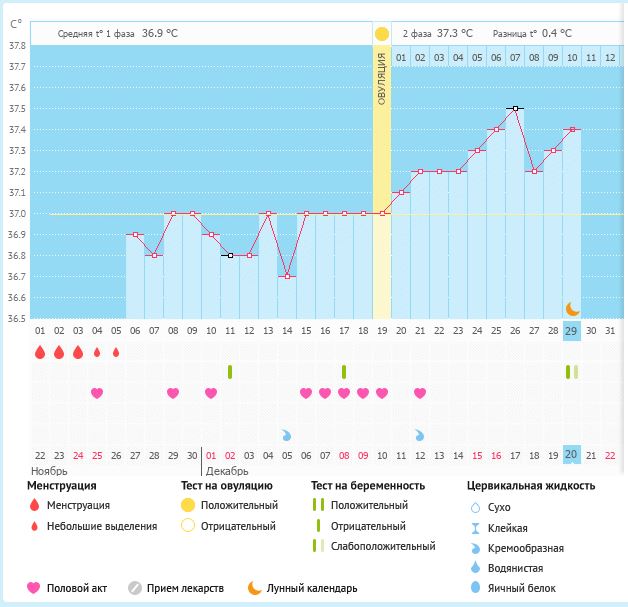Click the 36.7 temperature point on day 14
The height and width of the screenshot is (607, 628).
point(287,276)
